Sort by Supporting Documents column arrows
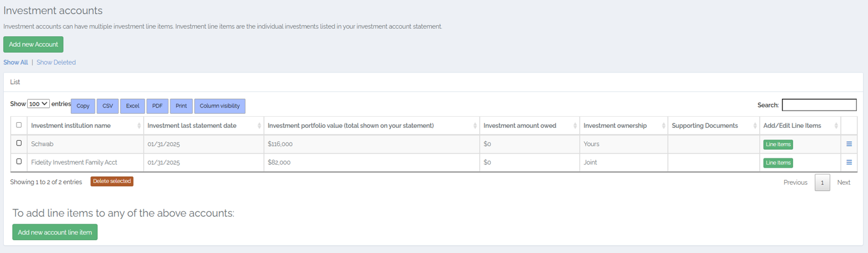868x253 pixels. tap(755, 126)
